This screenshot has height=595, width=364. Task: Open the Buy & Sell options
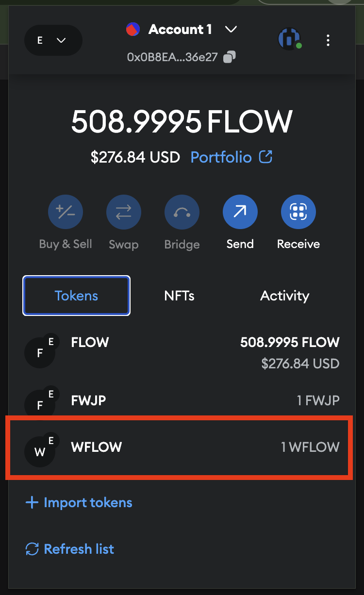(x=66, y=212)
